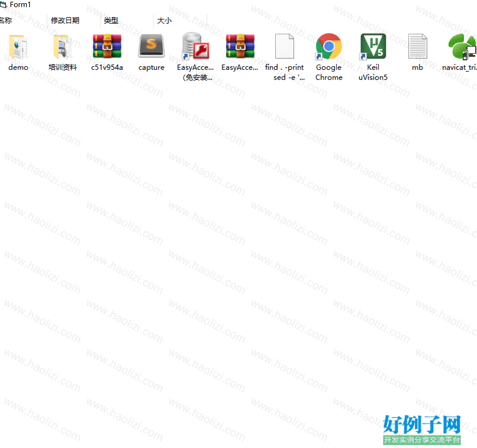Select the capture Sublime Text icon
Image resolution: width=477 pixels, height=448 pixels.
coord(151,46)
